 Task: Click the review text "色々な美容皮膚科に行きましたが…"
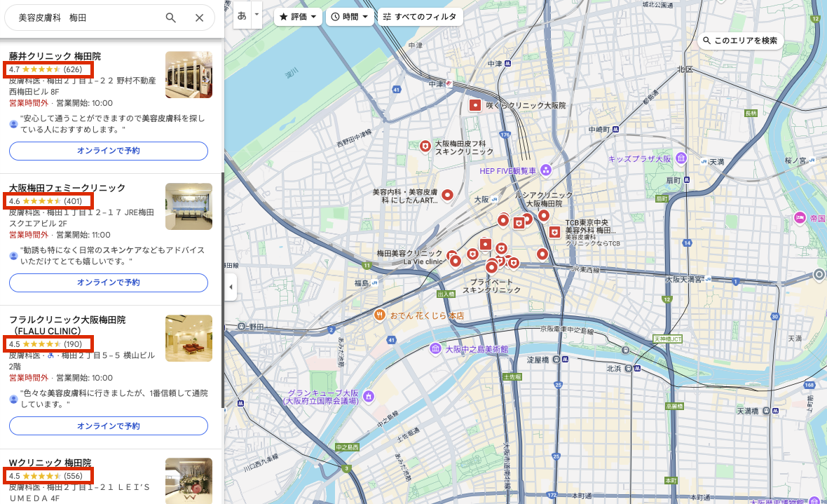(114, 399)
